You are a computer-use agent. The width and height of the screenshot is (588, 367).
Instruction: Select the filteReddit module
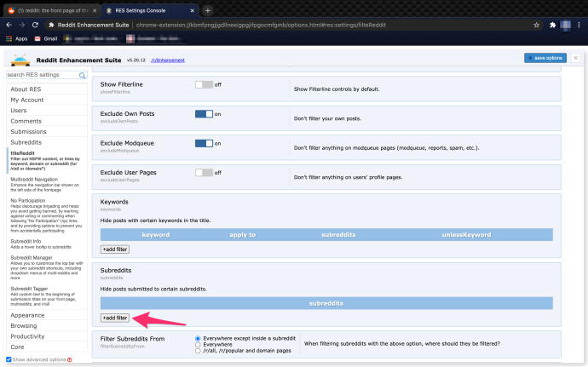[47, 161]
